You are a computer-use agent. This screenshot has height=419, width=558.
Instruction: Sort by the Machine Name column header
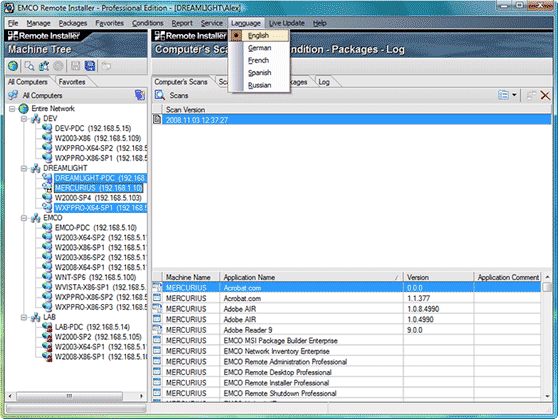click(191, 277)
